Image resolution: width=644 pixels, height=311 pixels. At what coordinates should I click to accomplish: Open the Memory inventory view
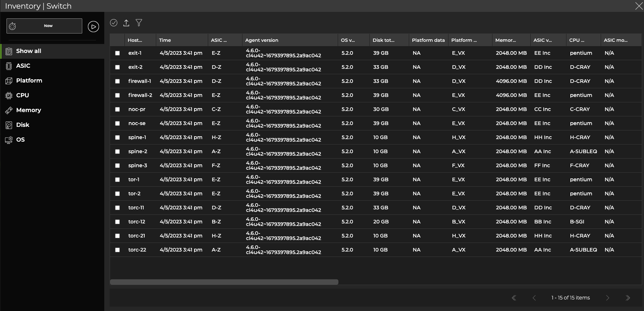click(29, 110)
